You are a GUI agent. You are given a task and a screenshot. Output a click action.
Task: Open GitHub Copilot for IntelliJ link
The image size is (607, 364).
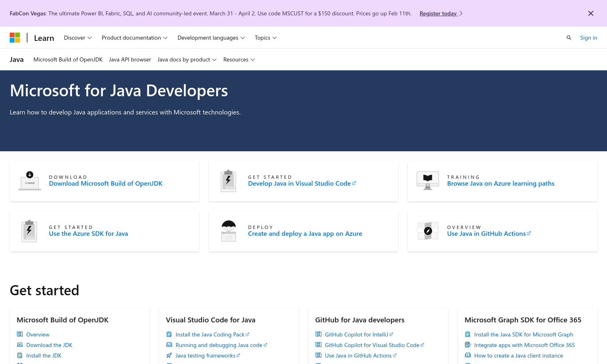(x=357, y=334)
